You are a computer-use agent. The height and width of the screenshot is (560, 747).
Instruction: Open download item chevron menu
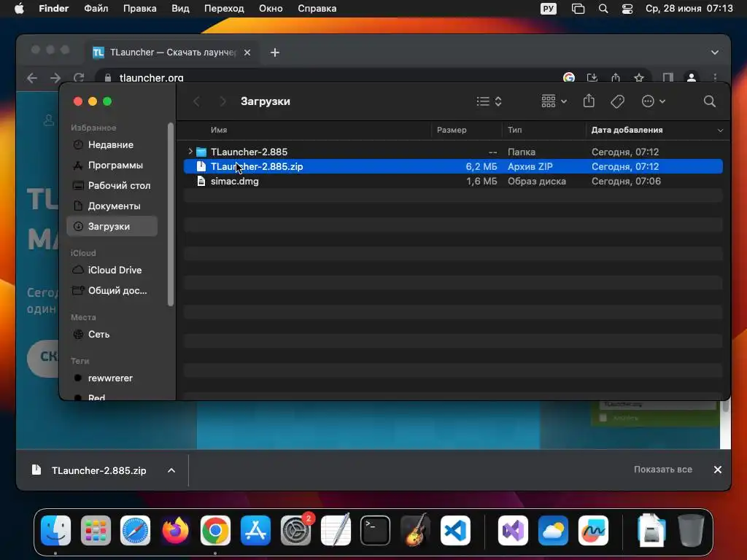[x=171, y=470]
